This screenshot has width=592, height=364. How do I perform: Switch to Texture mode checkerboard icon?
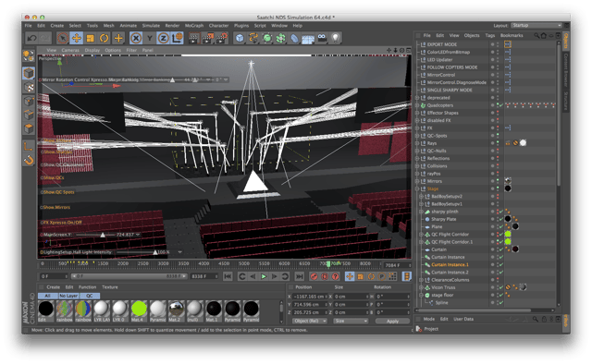click(x=29, y=87)
